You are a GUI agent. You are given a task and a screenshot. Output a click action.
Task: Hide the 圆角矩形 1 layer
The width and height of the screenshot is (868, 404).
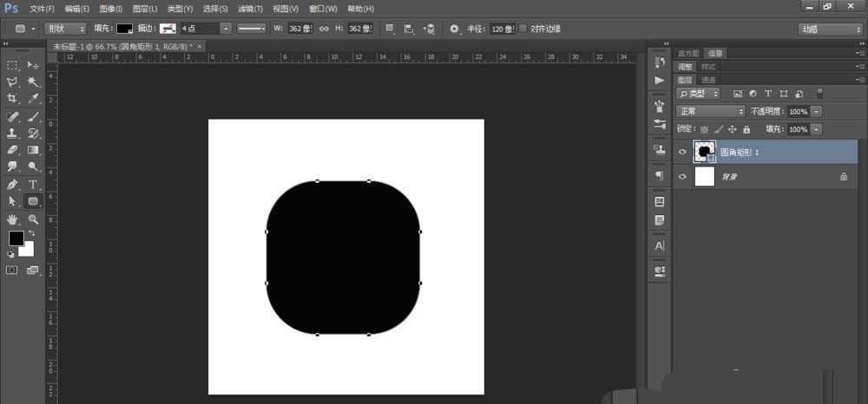point(682,153)
